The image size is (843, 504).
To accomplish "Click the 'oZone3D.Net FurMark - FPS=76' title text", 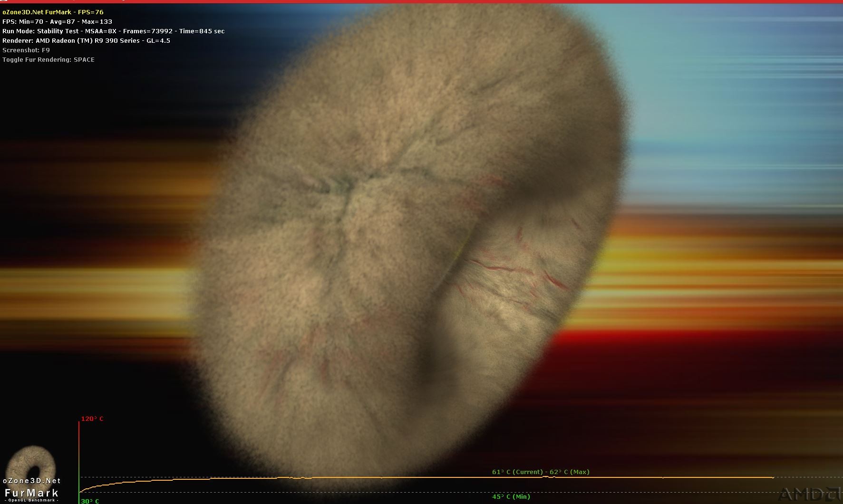I will point(53,12).
